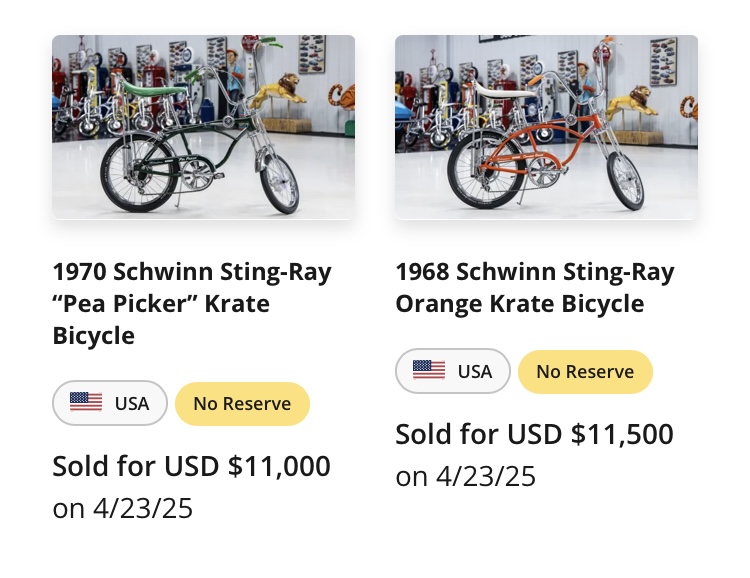Open the green Pea Picker bicycle photo

coord(203,127)
